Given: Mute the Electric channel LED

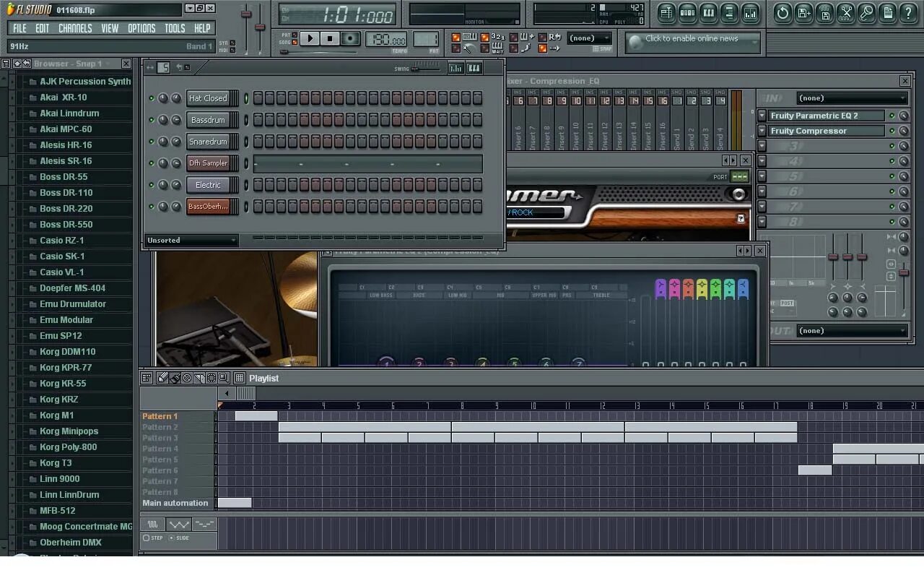Looking at the screenshot, I should coord(151,185).
